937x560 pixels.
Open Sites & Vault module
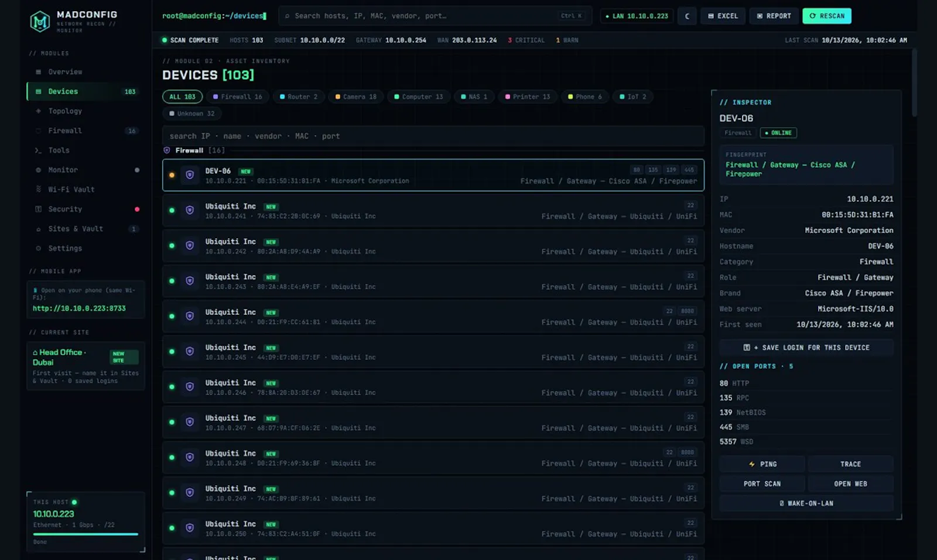pyautogui.click(x=86, y=229)
